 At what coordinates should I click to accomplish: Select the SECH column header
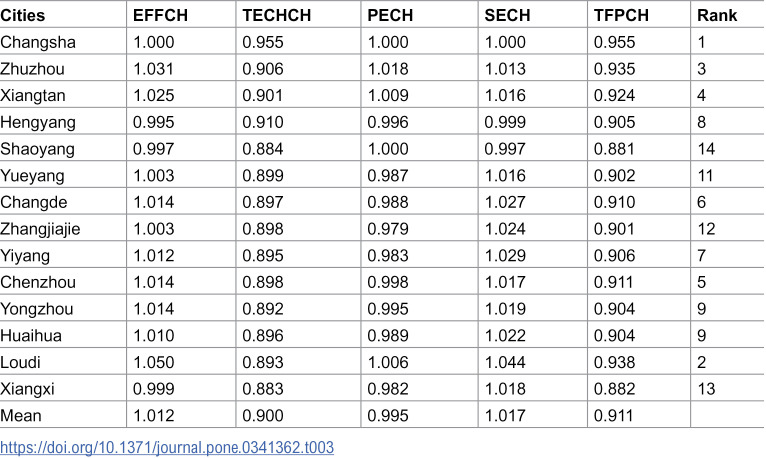(507, 16)
